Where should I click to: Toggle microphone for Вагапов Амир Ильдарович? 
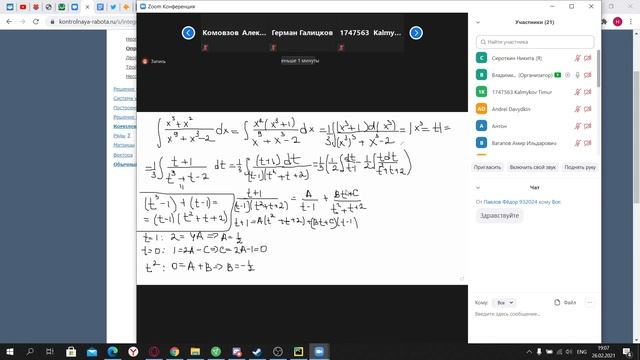point(578,143)
